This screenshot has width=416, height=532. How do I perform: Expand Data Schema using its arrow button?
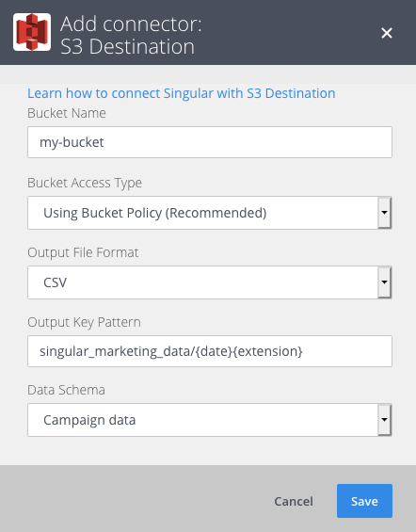384,420
